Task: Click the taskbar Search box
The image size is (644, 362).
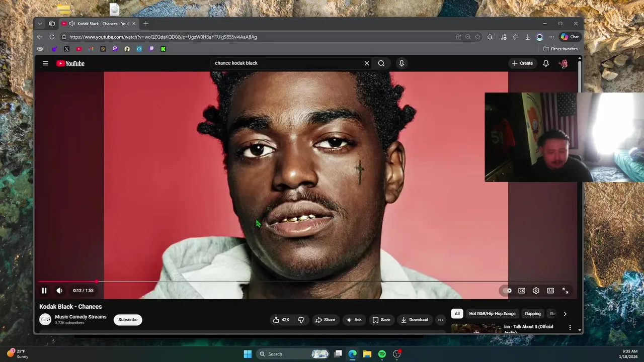Action: pyautogui.click(x=293, y=354)
